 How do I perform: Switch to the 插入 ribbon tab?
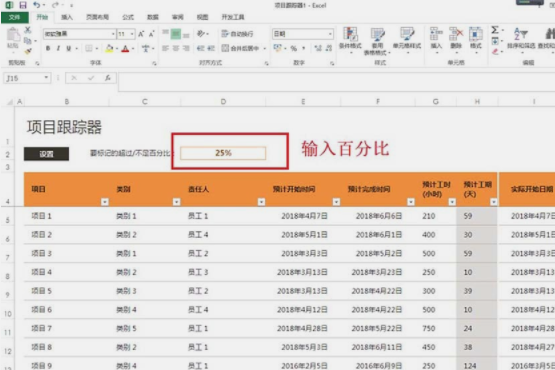[x=67, y=17]
